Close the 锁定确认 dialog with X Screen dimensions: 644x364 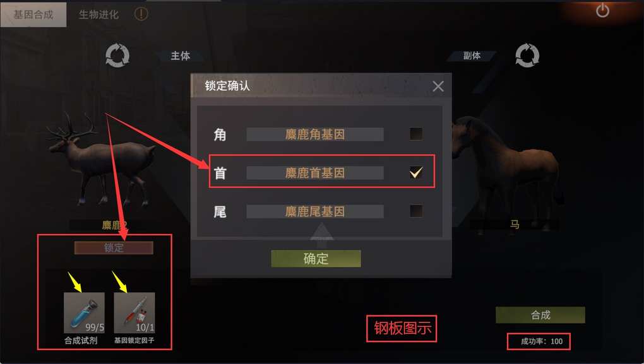click(x=438, y=86)
